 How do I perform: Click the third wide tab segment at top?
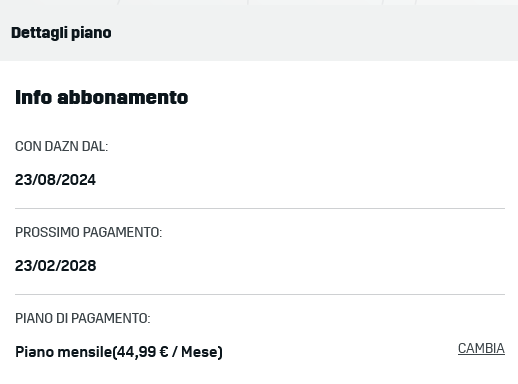tap(315, 2)
